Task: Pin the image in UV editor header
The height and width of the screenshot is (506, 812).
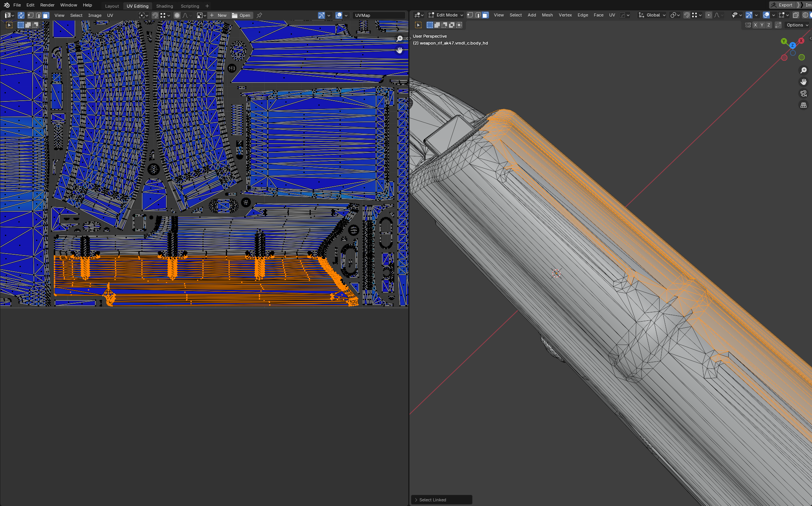Action: pos(259,15)
